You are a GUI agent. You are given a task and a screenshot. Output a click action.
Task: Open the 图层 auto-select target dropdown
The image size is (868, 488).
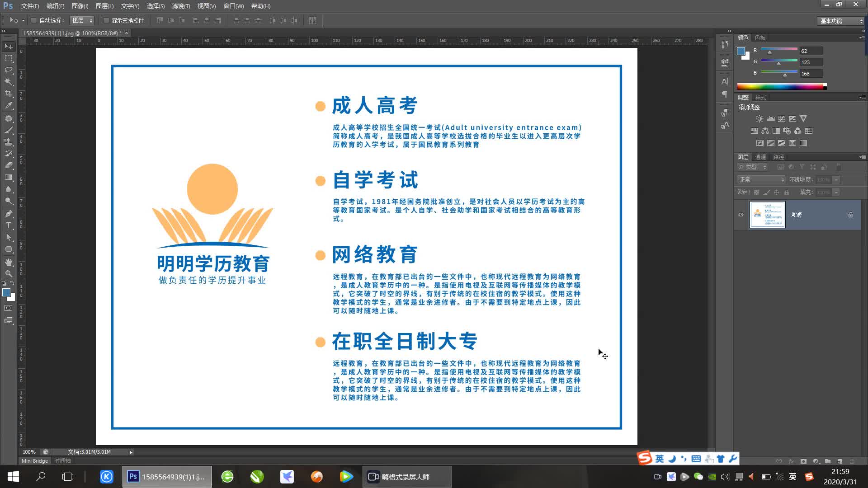pos(82,20)
